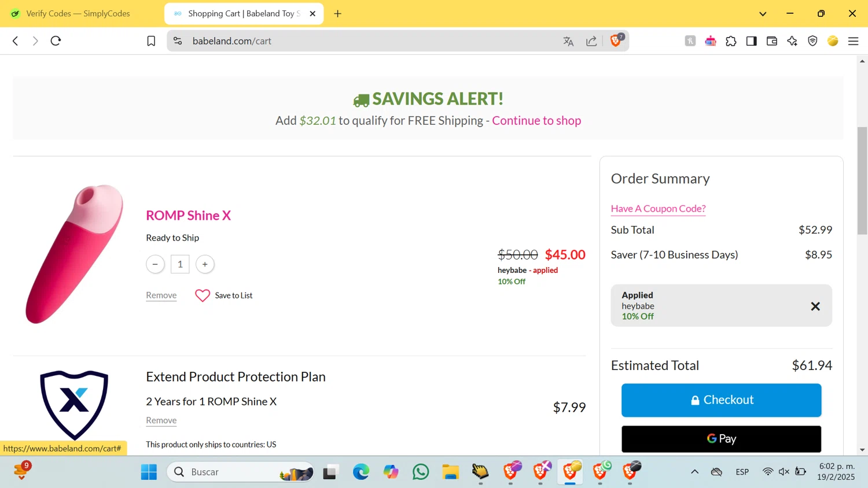Click the blue Checkout button
This screenshot has width=868, height=488.
pyautogui.click(x=721, y=400)
